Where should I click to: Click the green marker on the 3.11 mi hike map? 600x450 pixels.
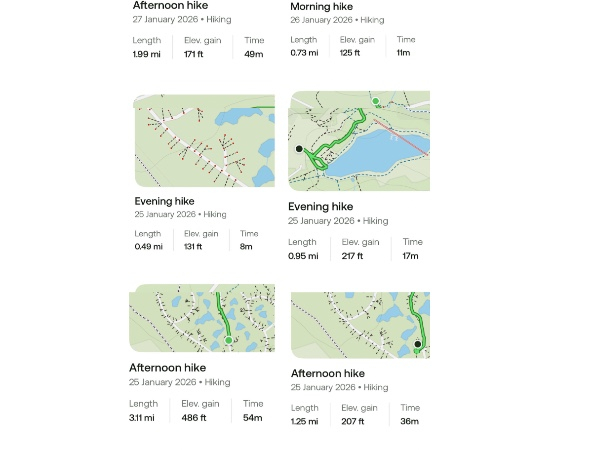pyautogui.click(x=228, y=341)
